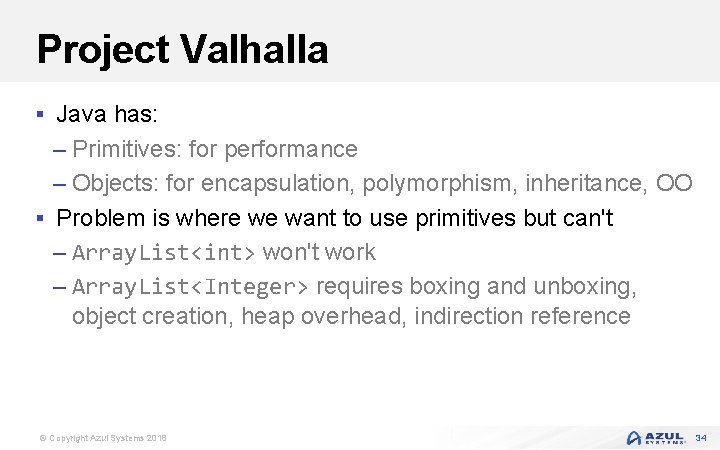Click the Copyright Azul Systems 2018 footer
This screenshot has height=450, width=720.
tap(103, 438)
